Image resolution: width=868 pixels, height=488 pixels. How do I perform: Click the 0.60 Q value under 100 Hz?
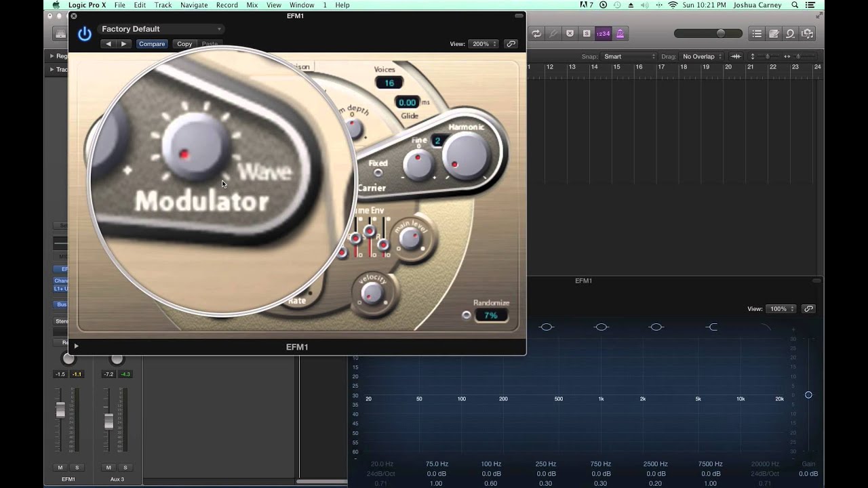click(x=491, y=483)
